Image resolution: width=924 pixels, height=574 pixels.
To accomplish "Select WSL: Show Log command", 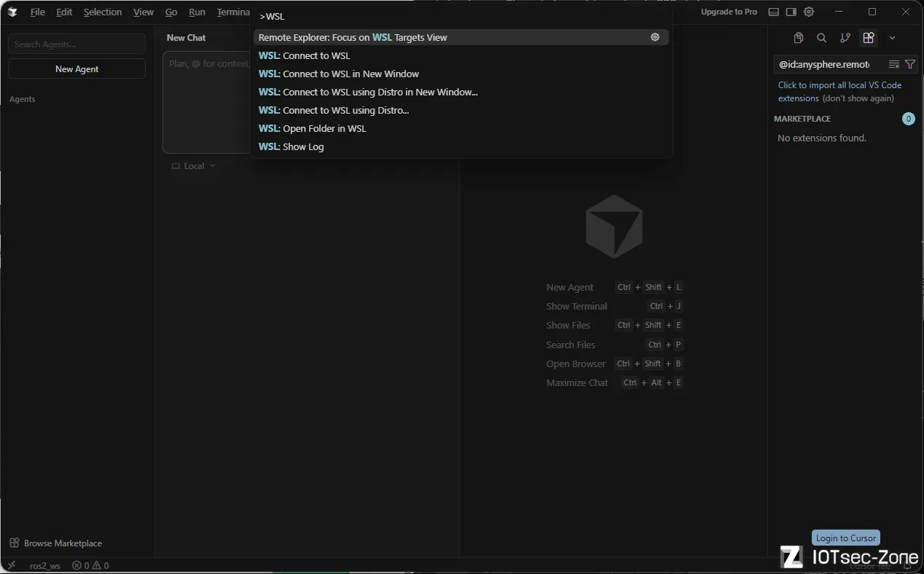I will click(x=461, y=146).
